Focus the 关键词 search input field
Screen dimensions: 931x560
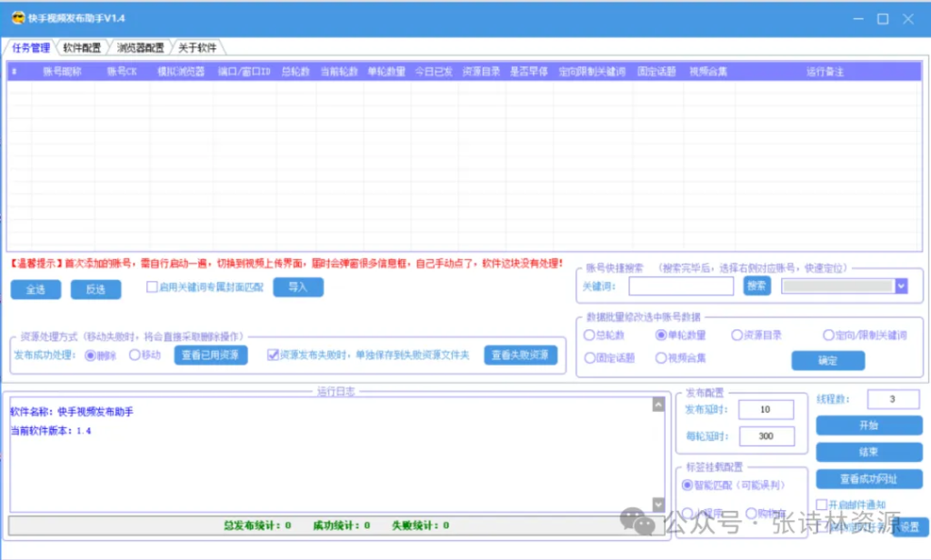pyautogui.click(x=681, y=286)
